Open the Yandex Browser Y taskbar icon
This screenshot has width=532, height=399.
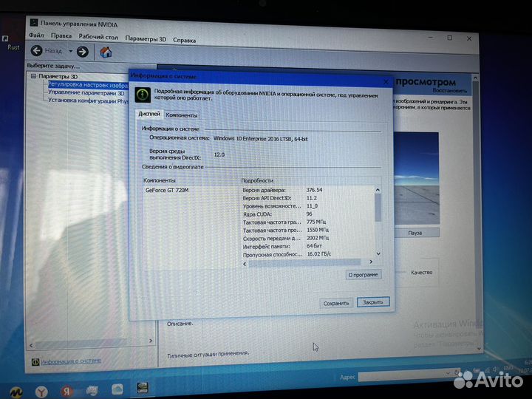click(41, 392)
